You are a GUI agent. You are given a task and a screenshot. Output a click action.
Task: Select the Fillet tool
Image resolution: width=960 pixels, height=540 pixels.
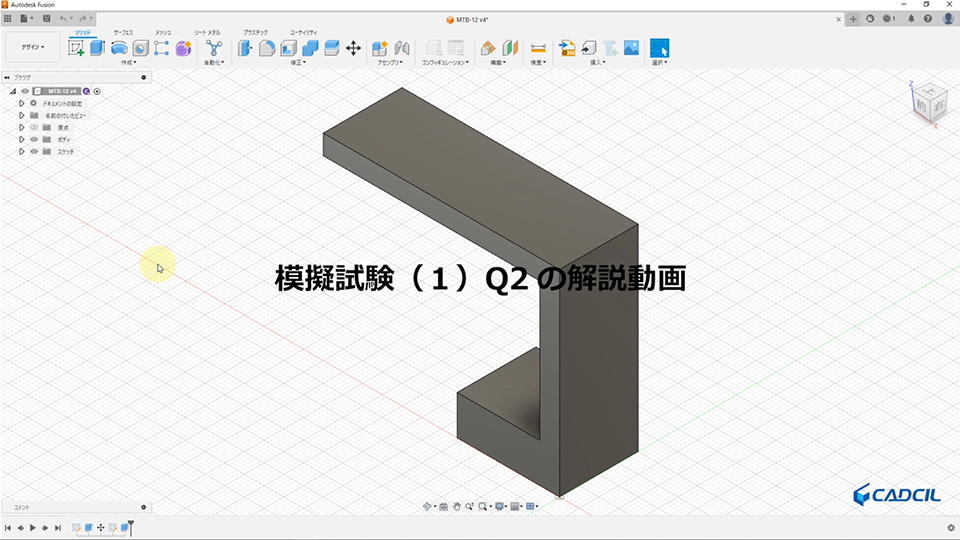point(266,48)
